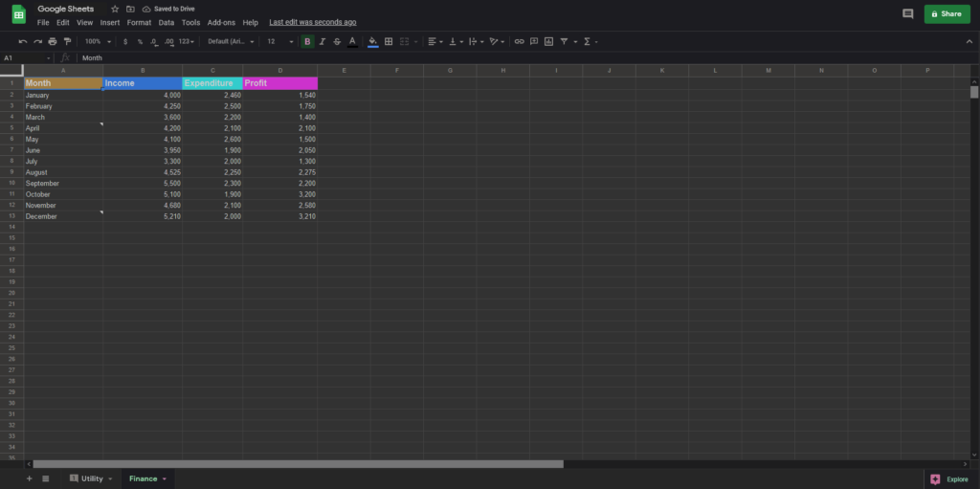Open the zoom level dropdown
The width and height of the screenshot is (980, 489).
[99, 41]
